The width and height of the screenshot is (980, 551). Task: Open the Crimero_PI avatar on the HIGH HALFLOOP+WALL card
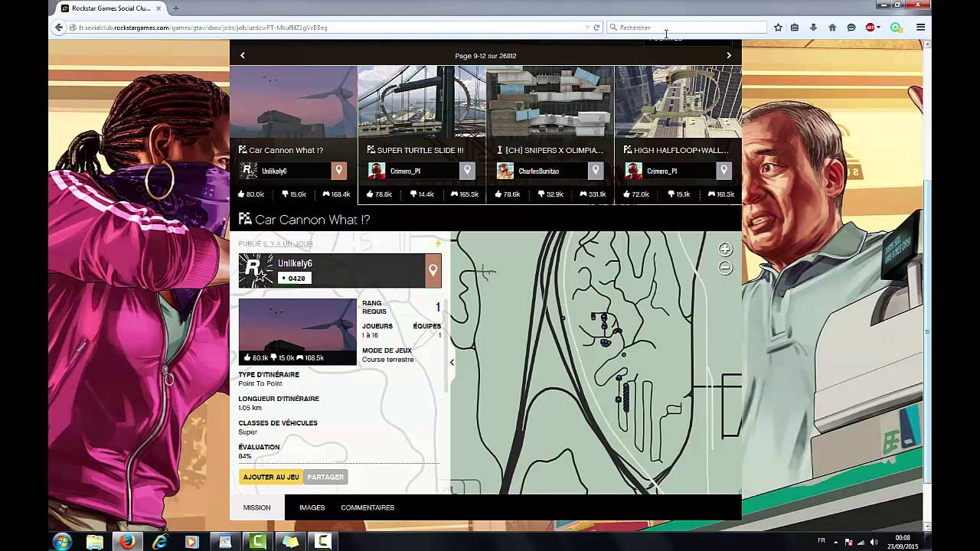[x=633, y=171]
